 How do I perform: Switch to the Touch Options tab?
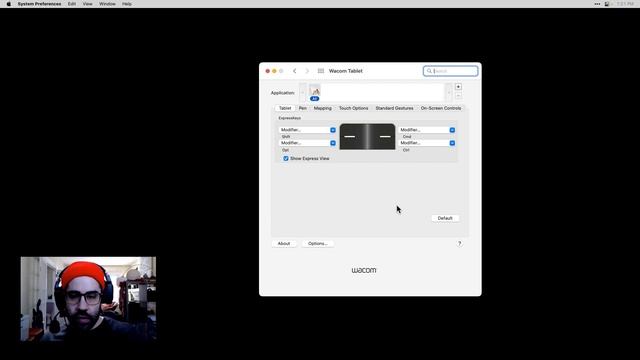(x=353, y=108)
